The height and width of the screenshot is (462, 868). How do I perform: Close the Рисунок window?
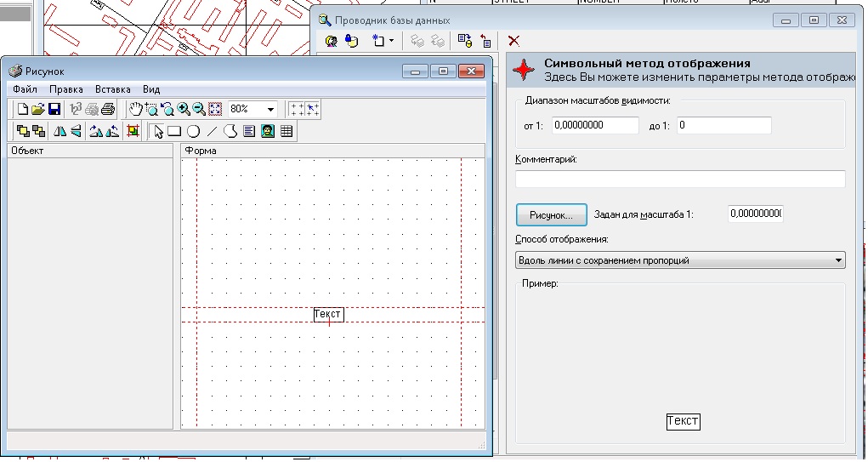pos(471,71)
